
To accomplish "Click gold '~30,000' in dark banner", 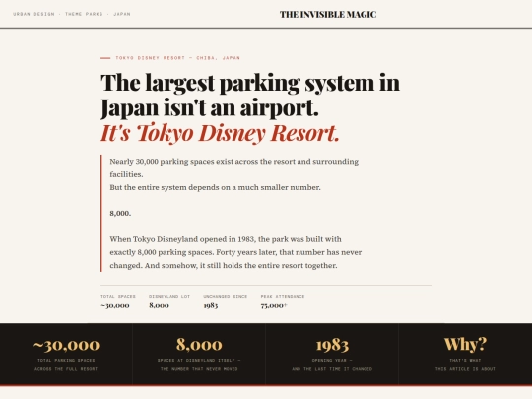I will click(66, 345).
